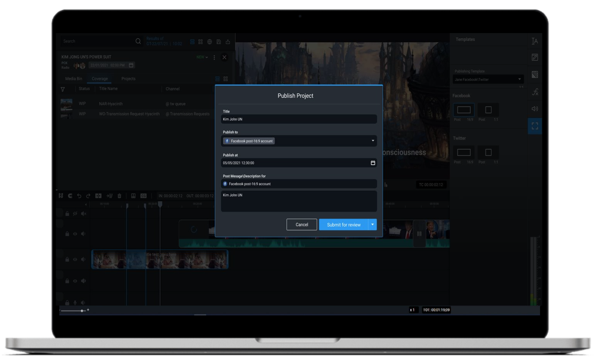
Task: Toggle visibility eye on the title clip track
Action: (75, 259)
